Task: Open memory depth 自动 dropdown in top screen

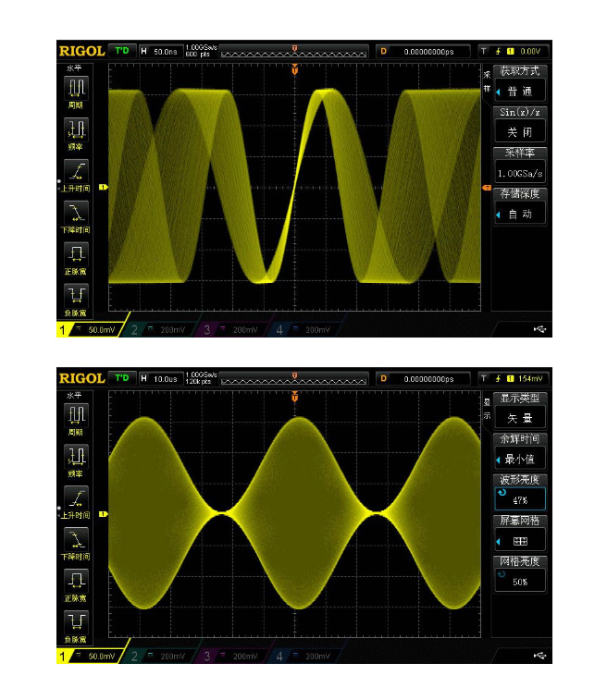Action: tap(519, 215)
